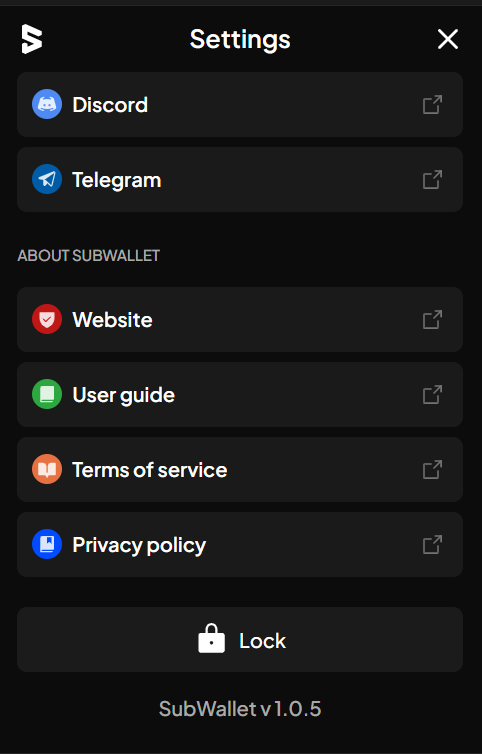This screenshot has width=482, height=754.
Task: Open the Website link text
Action: pyautogui.click(x=112, y=320)
